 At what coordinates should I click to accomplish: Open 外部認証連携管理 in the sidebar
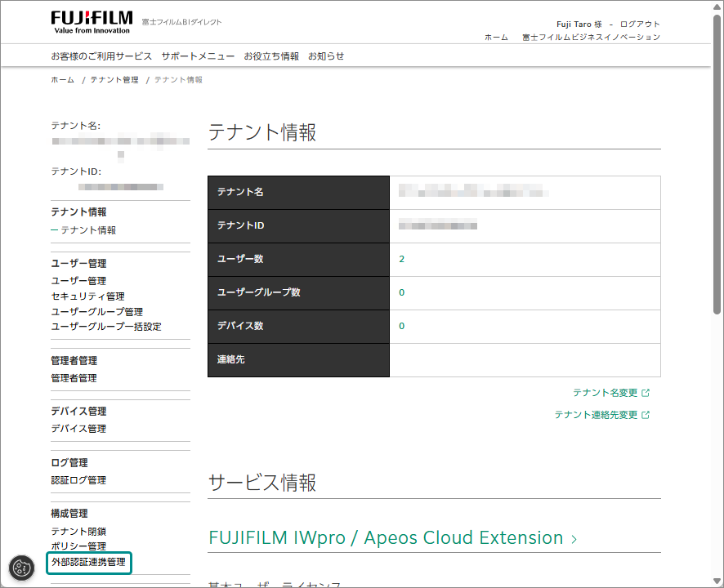tap(88, 562)
